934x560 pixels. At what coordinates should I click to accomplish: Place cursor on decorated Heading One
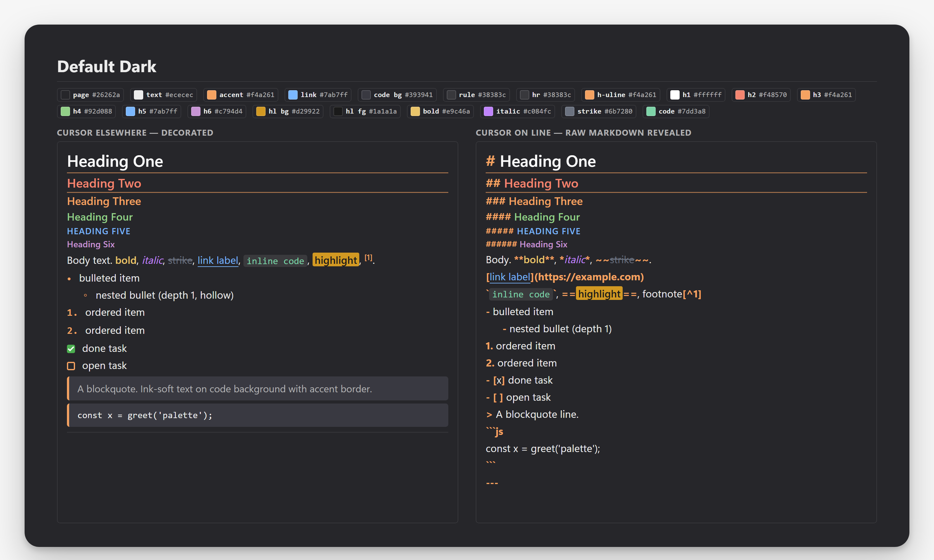pyautogui.click(x=115, y=161)
